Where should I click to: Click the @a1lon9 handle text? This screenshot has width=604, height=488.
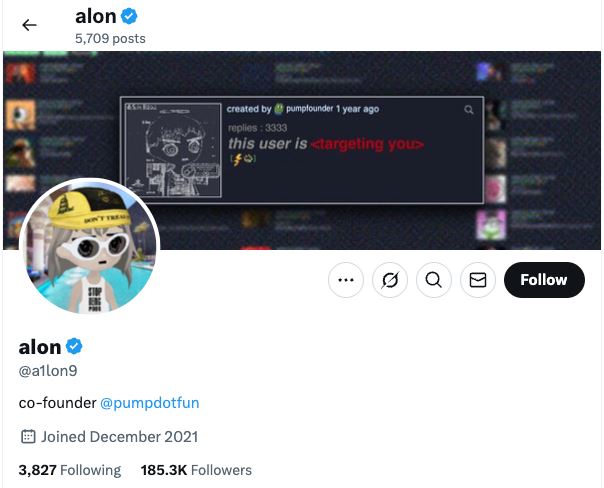(48, 371)
